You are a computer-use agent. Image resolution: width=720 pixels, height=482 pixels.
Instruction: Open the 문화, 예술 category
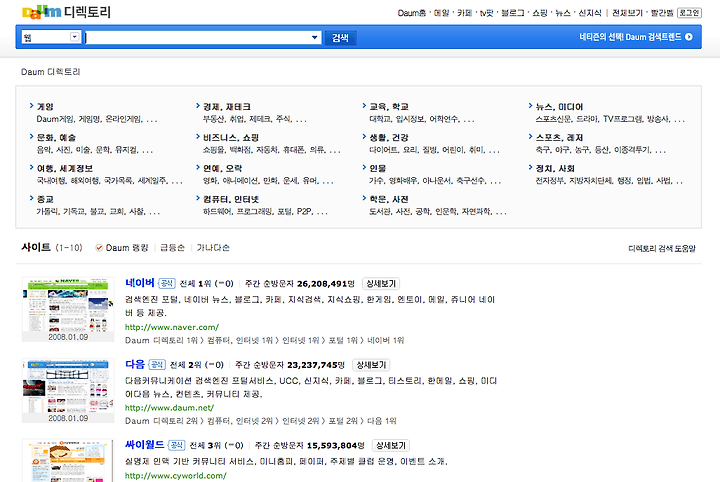coord(56,137)
